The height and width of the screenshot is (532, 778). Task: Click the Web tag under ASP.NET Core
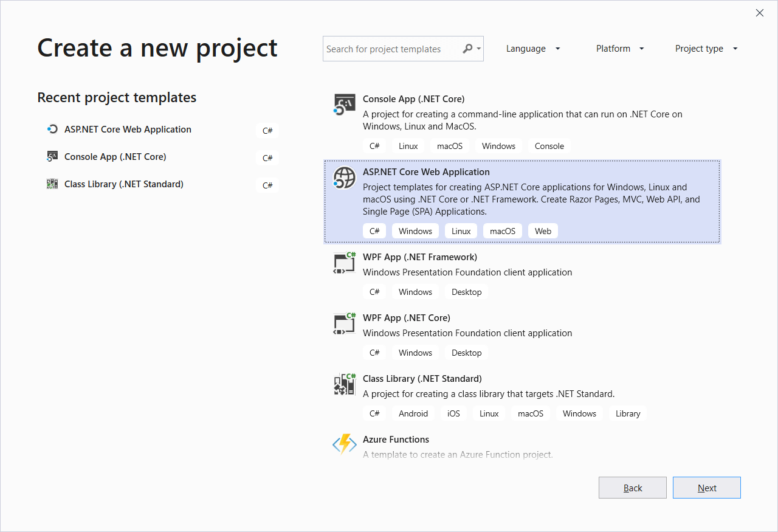click(543, 231)
